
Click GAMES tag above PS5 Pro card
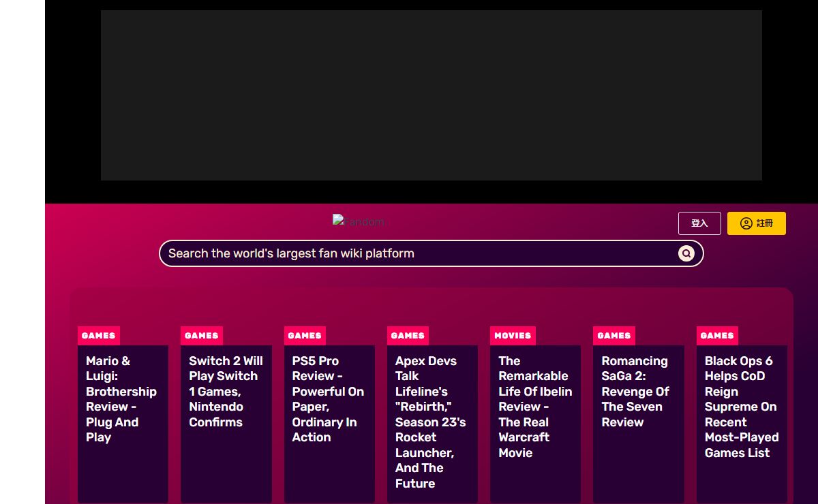305,336
